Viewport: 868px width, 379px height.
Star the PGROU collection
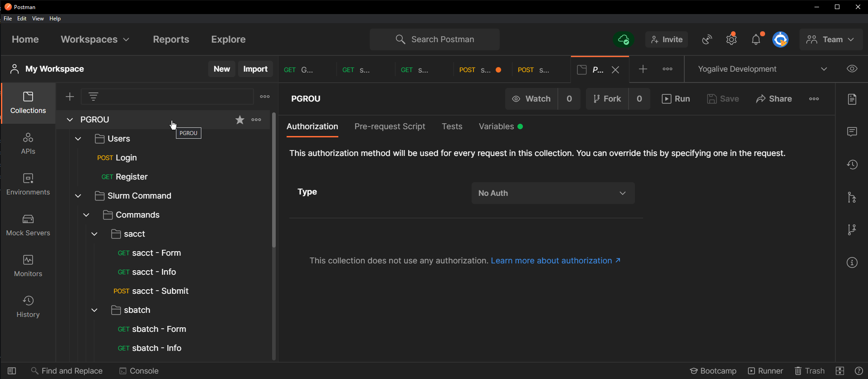coord(240,120)
